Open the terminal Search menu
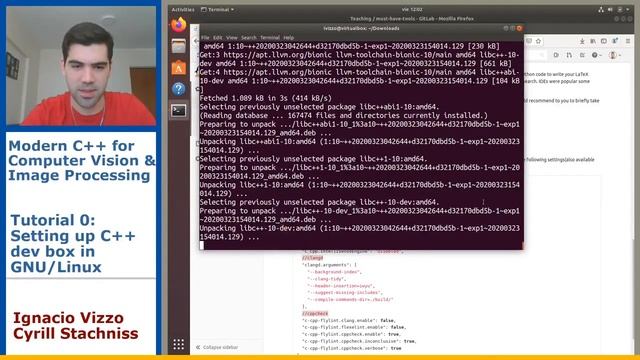 (249, 38)
